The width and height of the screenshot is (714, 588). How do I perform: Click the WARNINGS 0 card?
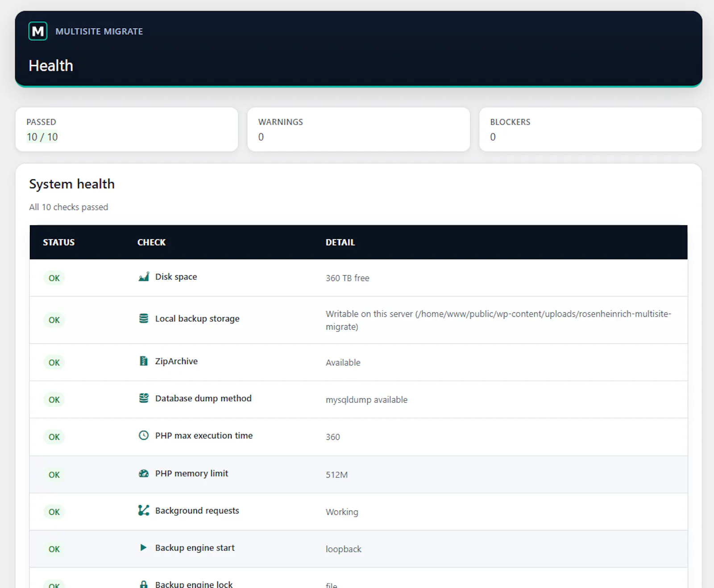coord(359,129)
